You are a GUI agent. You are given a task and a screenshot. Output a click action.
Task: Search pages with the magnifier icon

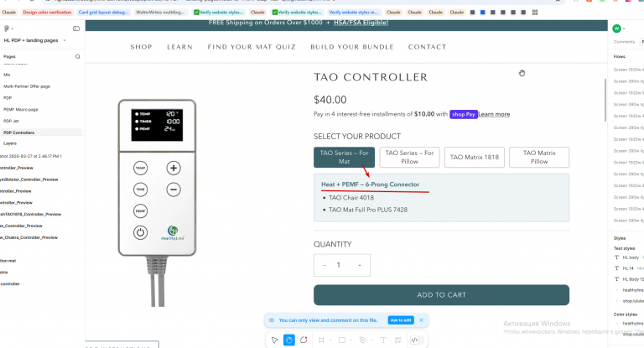78,57
